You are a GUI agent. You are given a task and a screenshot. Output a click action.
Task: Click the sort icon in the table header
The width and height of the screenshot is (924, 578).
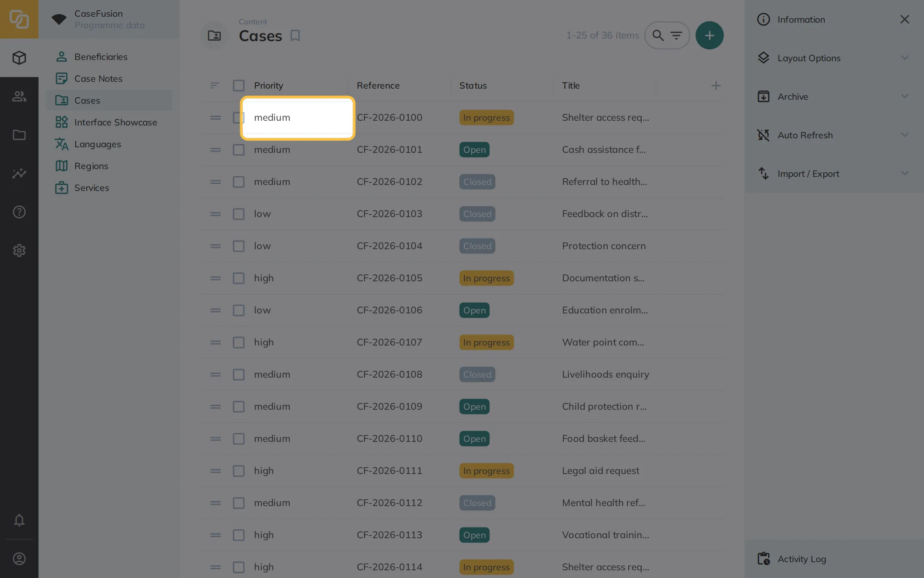click(x=215, y=86)
